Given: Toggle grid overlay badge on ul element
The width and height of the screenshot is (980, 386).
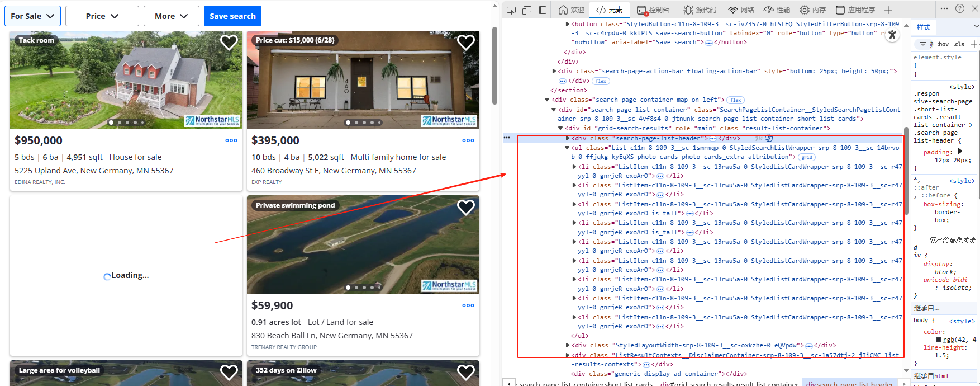Looking at the screenshot, I should (807, 158).
